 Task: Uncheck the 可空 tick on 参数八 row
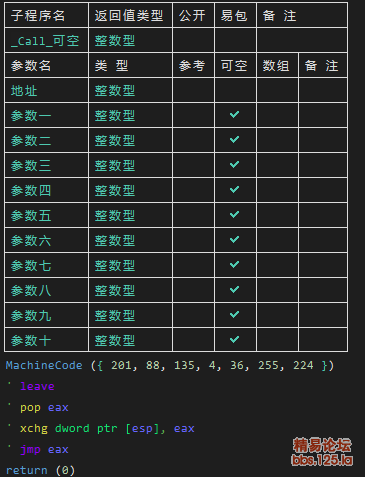(234, 290)
